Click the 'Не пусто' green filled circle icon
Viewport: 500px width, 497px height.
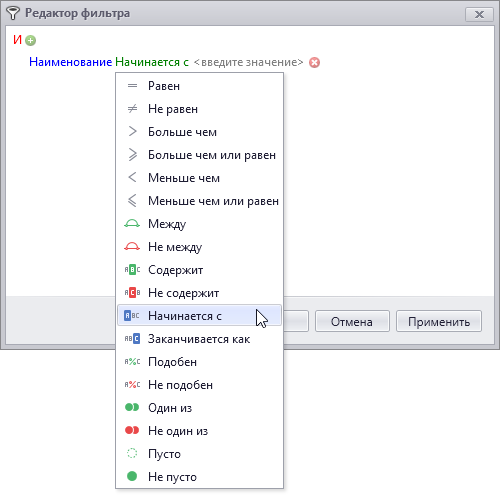132,476
